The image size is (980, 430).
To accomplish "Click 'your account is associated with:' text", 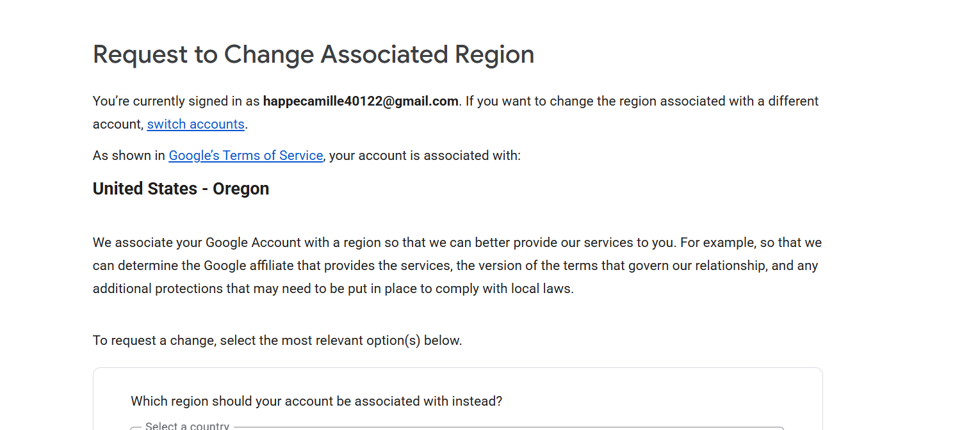I will point(425,155).
